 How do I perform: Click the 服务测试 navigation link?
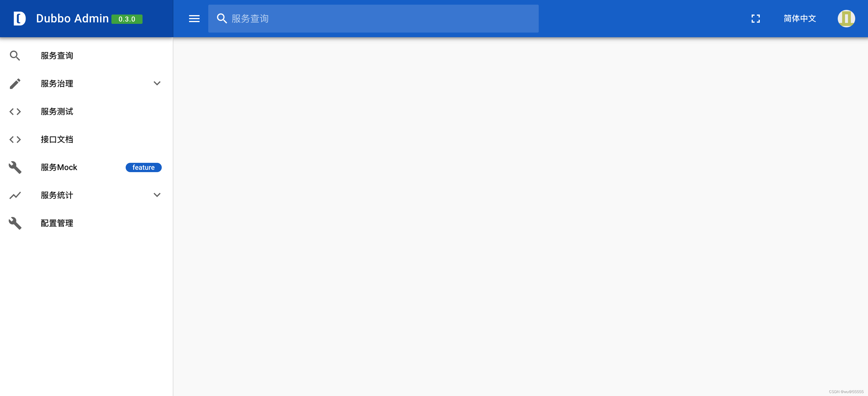56,111
